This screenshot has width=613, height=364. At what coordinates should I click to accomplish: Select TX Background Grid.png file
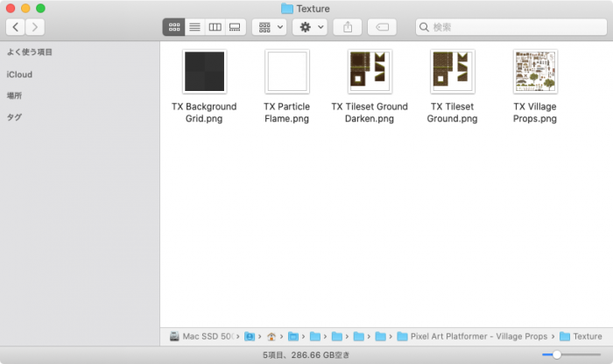pyautogui.click(x=204, y=72)
